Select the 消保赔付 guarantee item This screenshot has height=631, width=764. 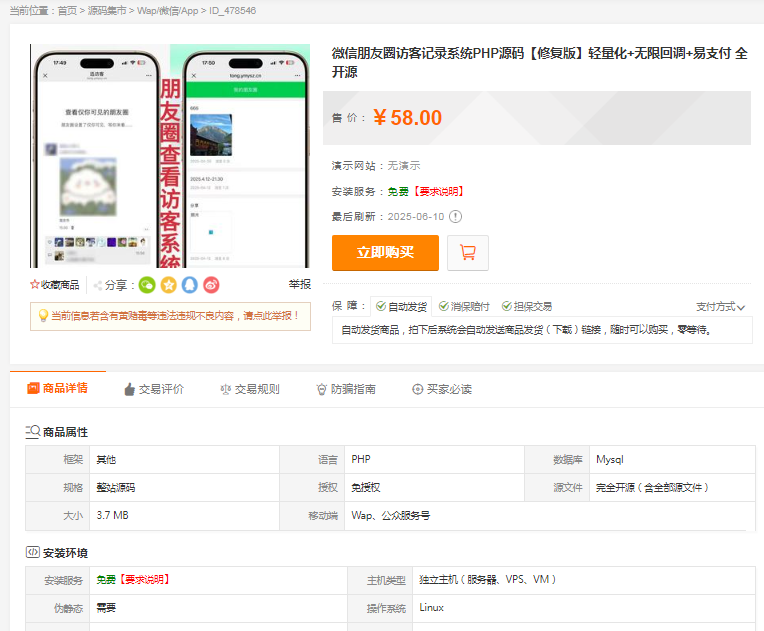pyautogui.click(x=464, y=306)
